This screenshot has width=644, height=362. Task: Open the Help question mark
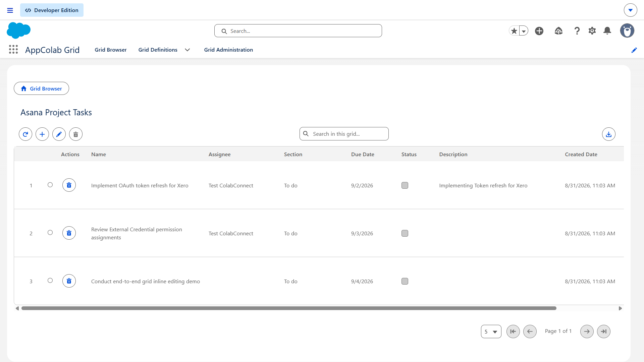pos(577,31)
